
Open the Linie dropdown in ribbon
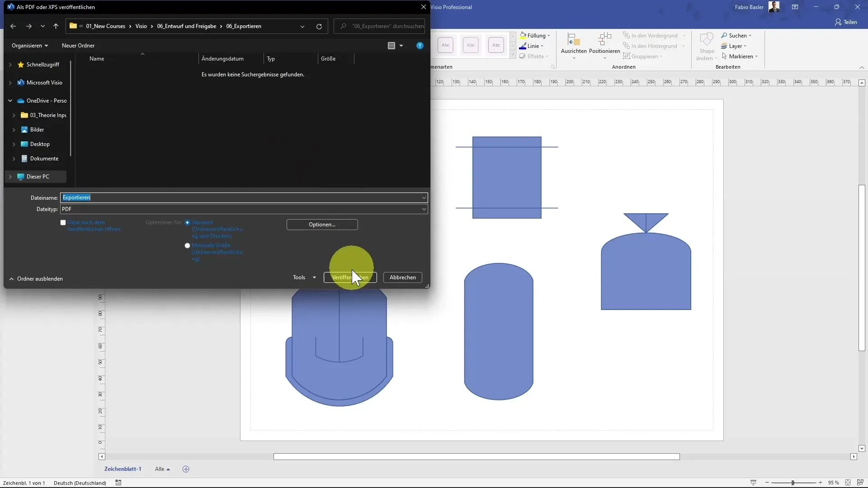pos(531,46)
